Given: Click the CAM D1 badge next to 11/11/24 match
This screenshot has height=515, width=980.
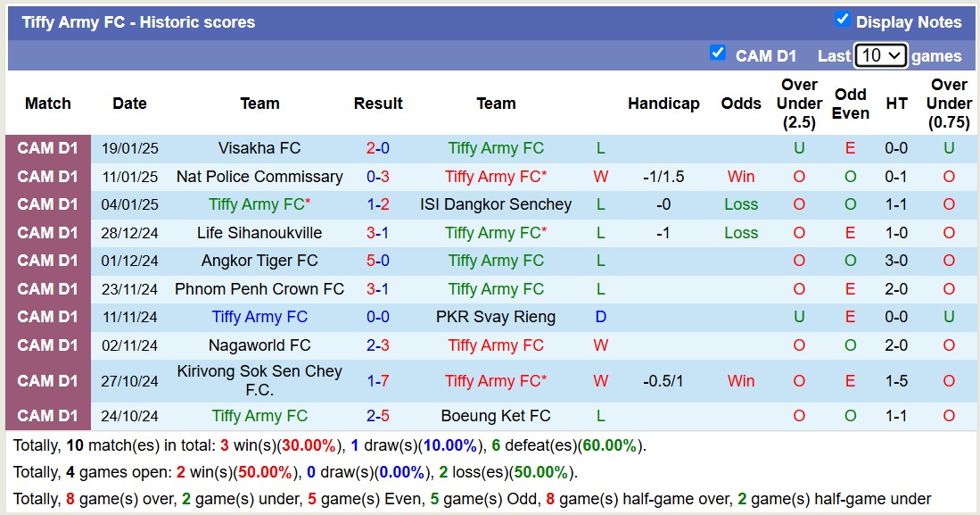Looking at the screenshot, I should (x=47, y=317).
